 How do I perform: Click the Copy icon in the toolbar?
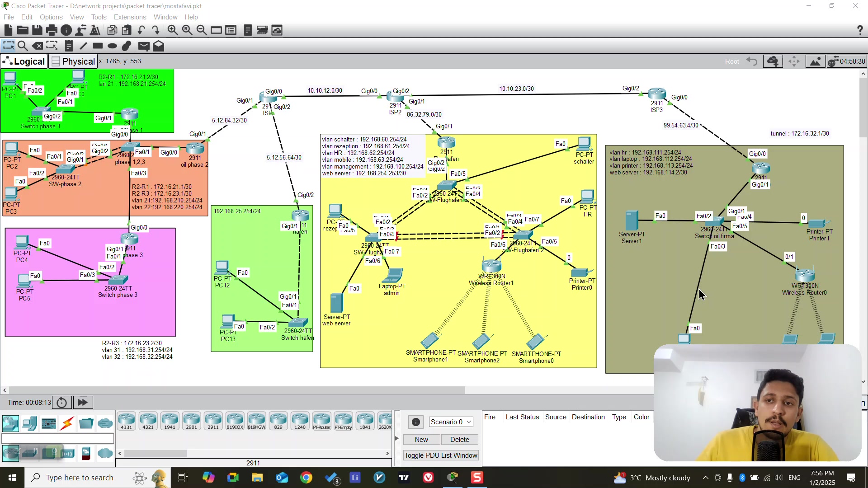click(112, 30)
